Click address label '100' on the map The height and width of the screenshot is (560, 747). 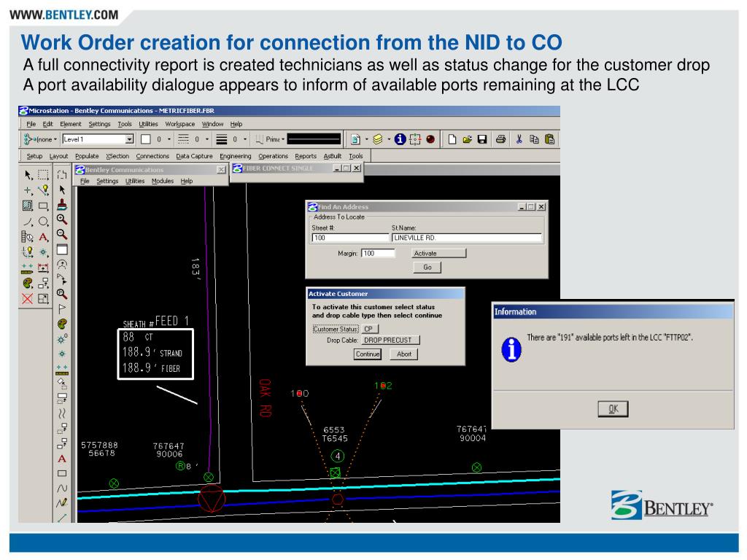tap(300, 393)
